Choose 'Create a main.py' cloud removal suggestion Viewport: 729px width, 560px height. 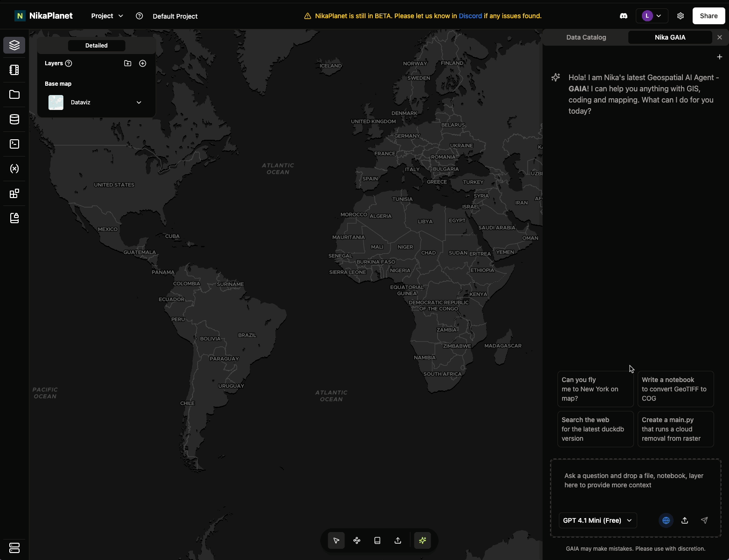pyautogui.click(x=675, y=429)
